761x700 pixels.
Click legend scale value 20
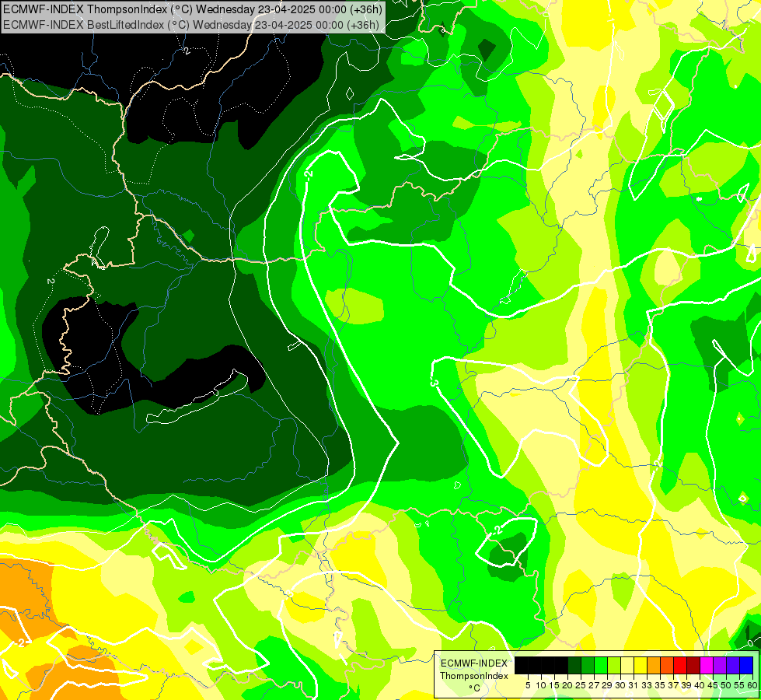coord(567,685)
